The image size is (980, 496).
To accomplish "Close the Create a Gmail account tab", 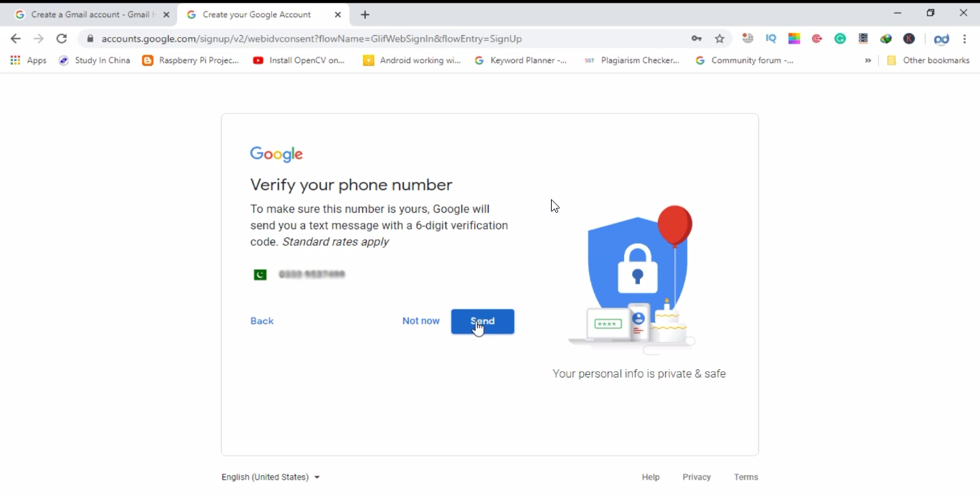I will point(166,14).
